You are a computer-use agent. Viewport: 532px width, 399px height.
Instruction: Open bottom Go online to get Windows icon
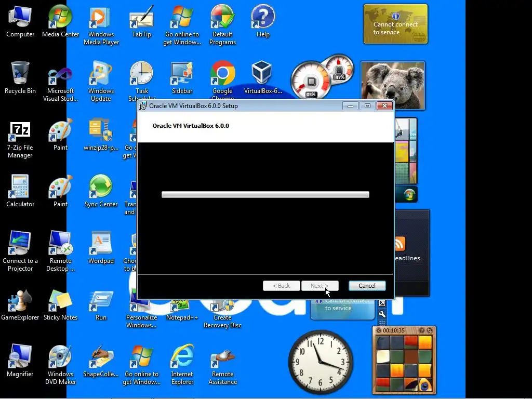[x=141, y=365]
